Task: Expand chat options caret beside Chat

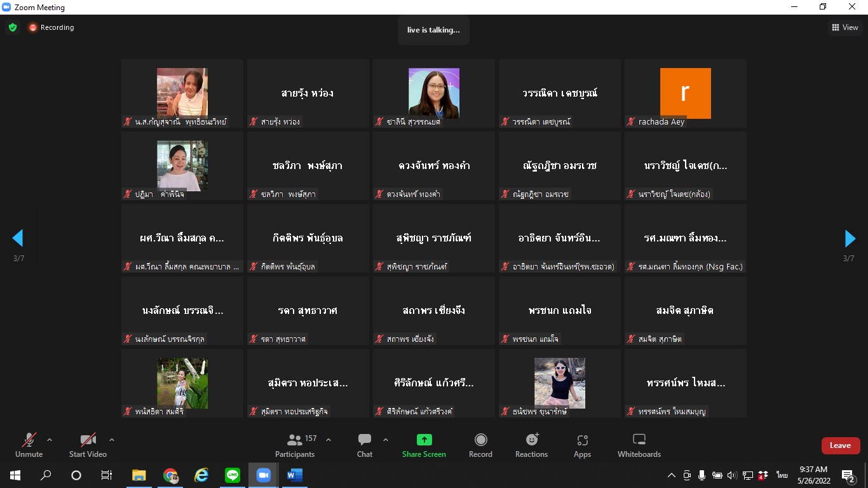Action: tap(385, 439)
